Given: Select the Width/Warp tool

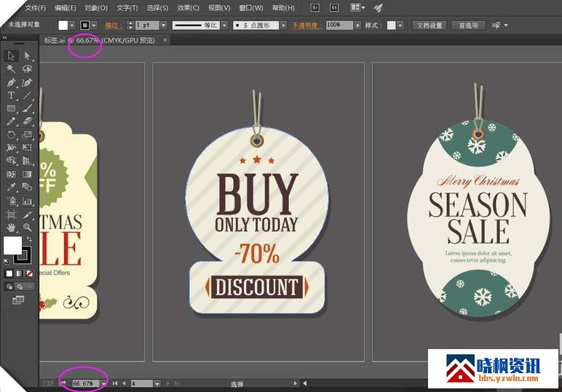Looking at the screenshot, I should pyautogui.click(x=11, y=148).
